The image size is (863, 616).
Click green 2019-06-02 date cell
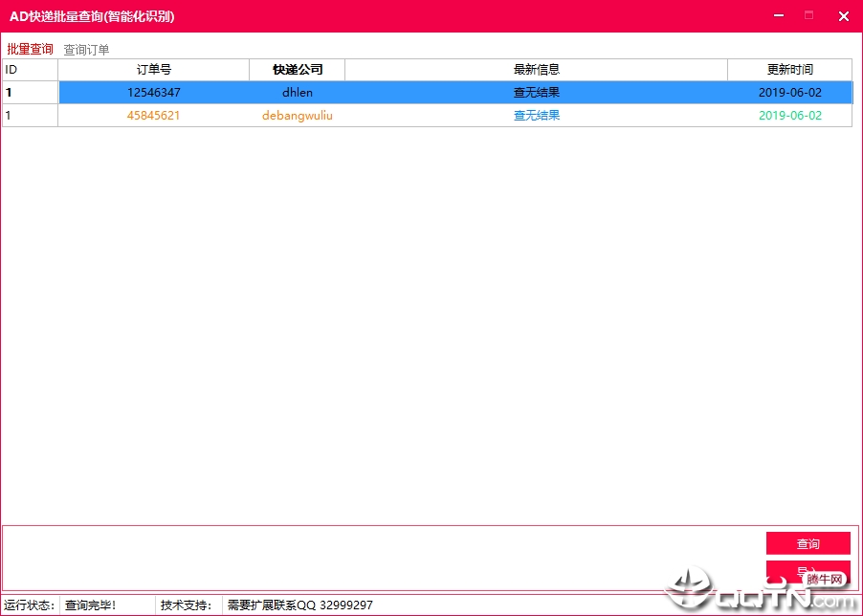(789, 116)
